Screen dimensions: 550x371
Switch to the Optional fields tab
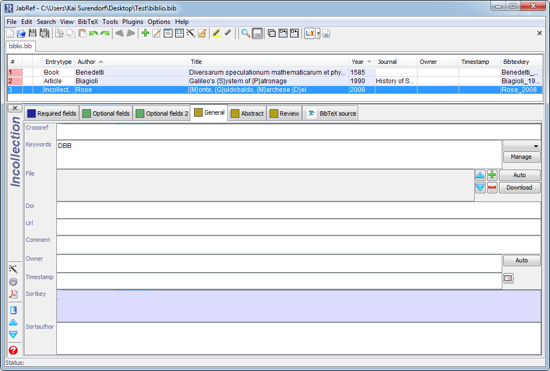pos(106,113)
